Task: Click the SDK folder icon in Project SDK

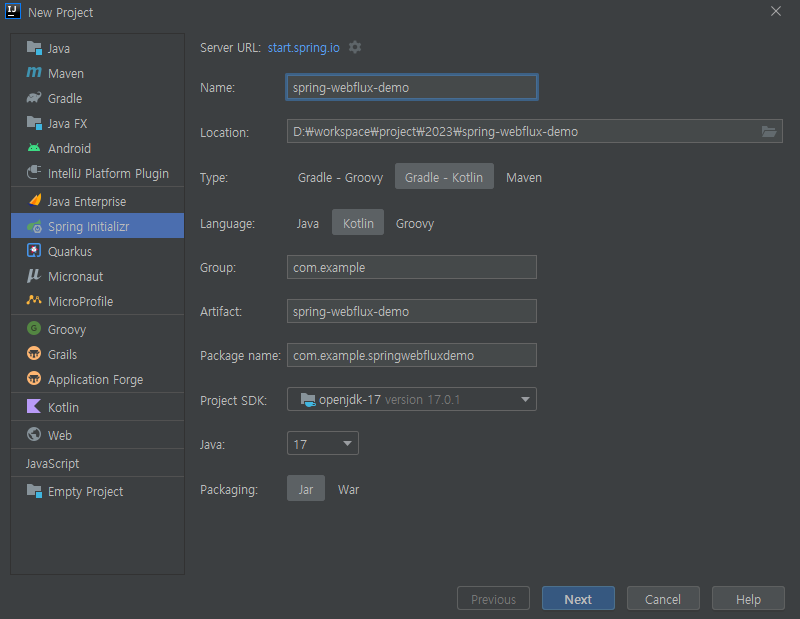Action: click(x=308, y=400)
